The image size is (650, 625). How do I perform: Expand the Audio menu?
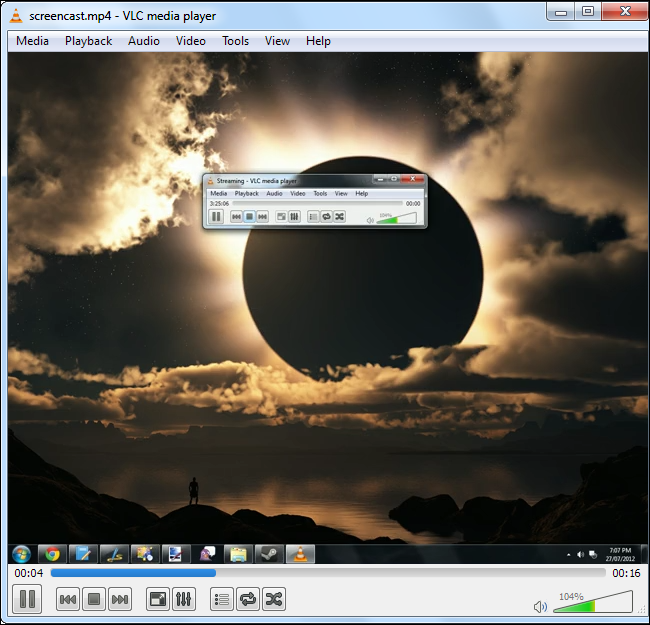click(144, 41)
